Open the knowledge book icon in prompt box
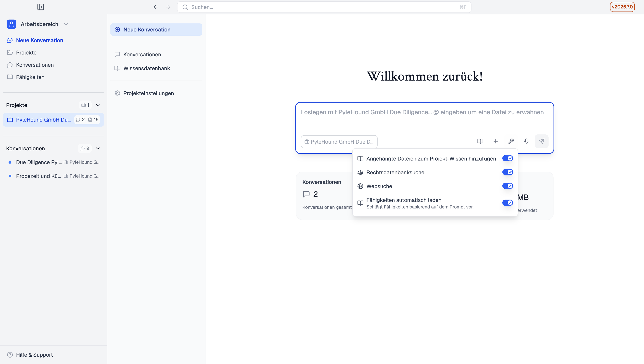644x364 pixels. click(x=480, y=141)
